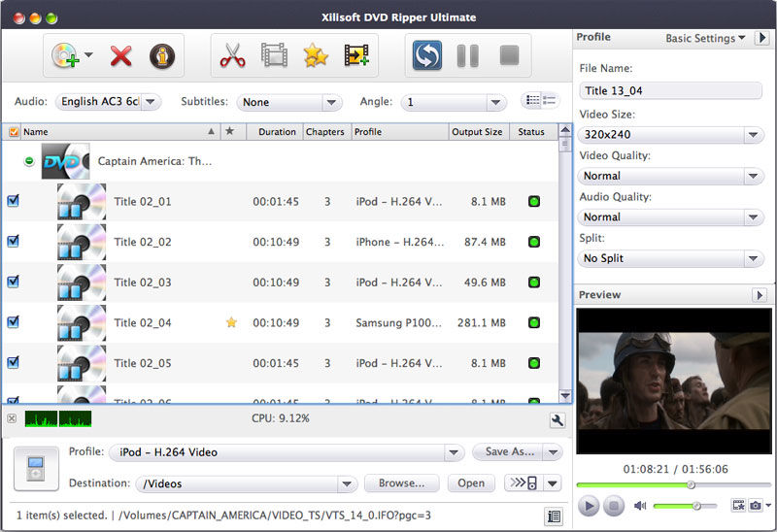Open the log list icon in status bar
This screenshot has height=532, width=777.
pos(554,516)
